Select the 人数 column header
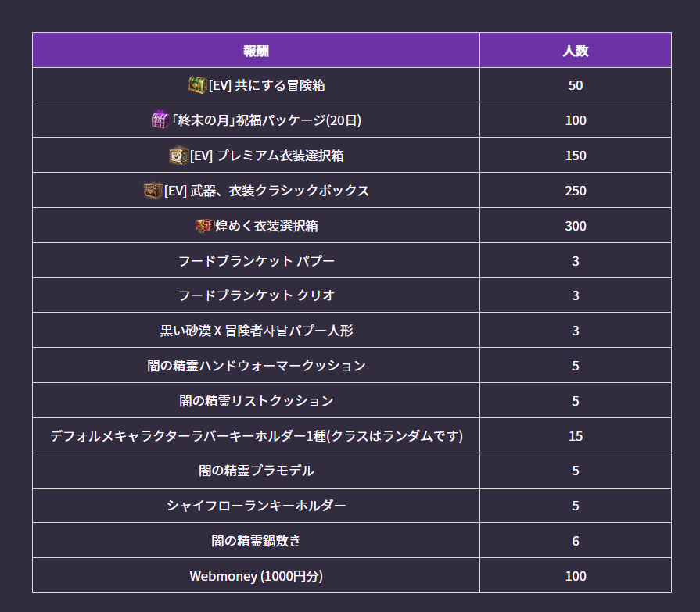This screenshot has height=612, width=700. tap(576, 50)
